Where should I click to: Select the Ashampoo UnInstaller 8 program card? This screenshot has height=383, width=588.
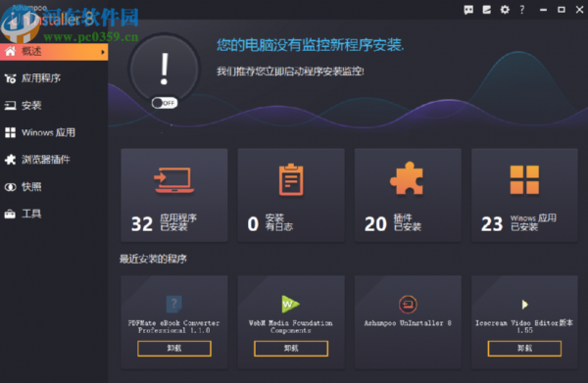pos(408,322)
